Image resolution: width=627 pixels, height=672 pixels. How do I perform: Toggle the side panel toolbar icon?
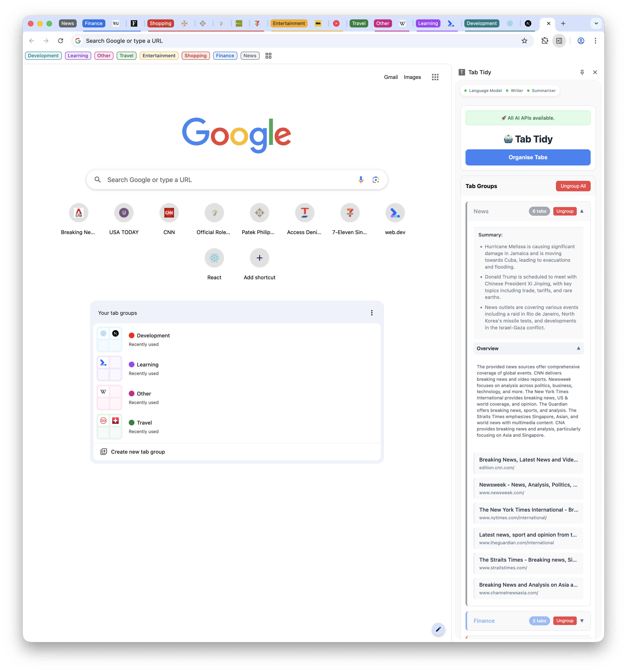559,41
